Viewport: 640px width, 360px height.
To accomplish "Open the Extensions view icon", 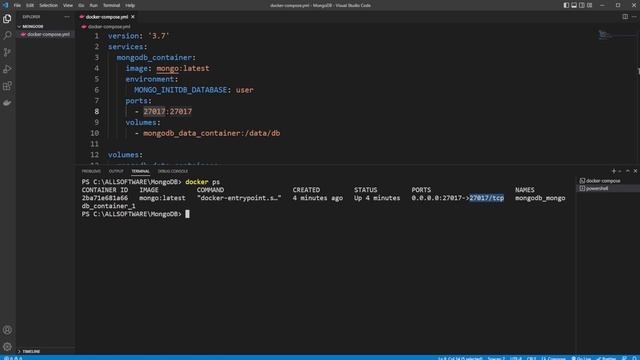I will (7, 86).
